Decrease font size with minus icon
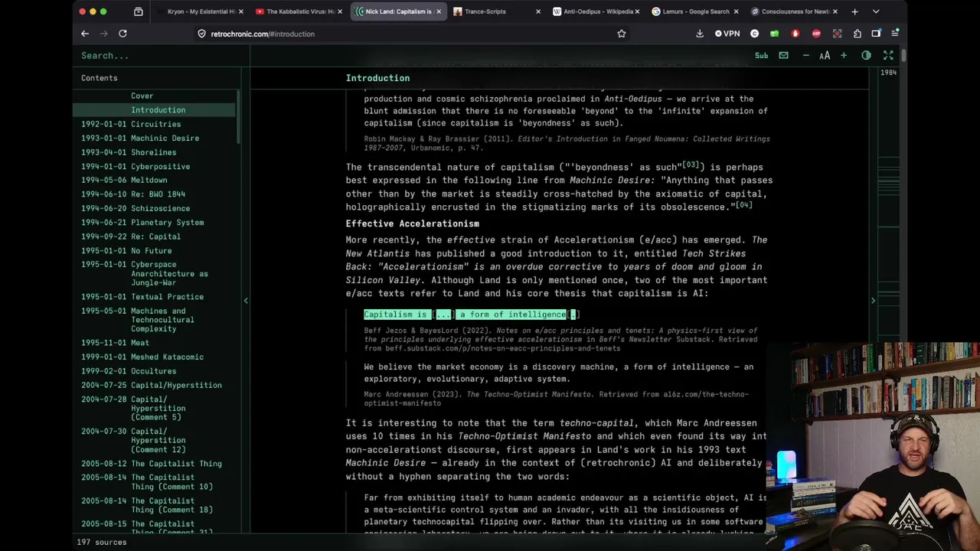 [x=805, y=56]
